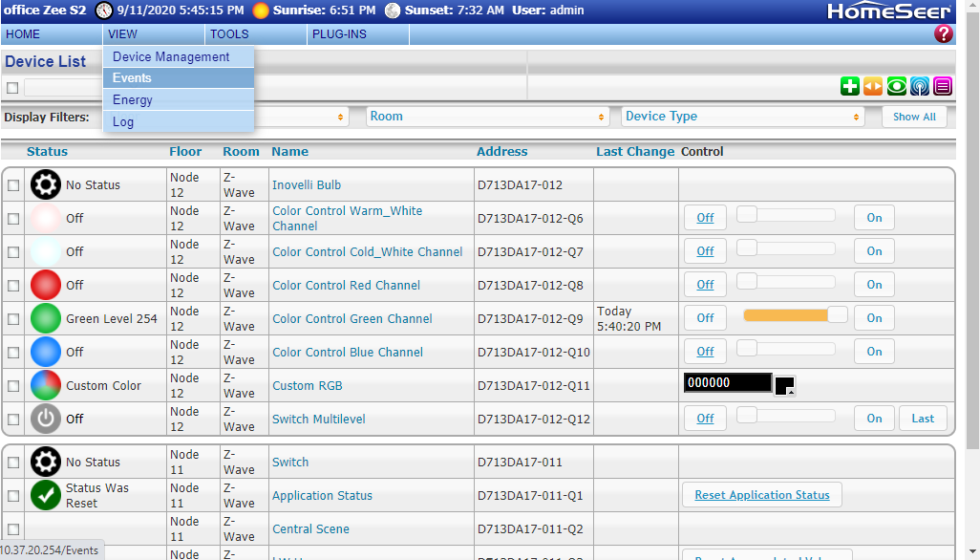The image size is (980, 560).
Task: Open the Room filter dropdown
Action: pos(487,117)
